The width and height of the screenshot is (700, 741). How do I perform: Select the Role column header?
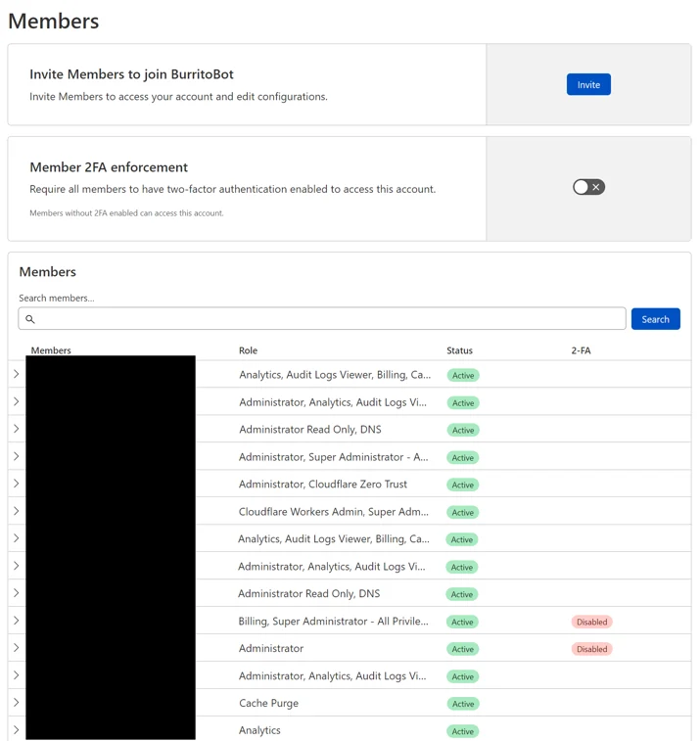248,350
